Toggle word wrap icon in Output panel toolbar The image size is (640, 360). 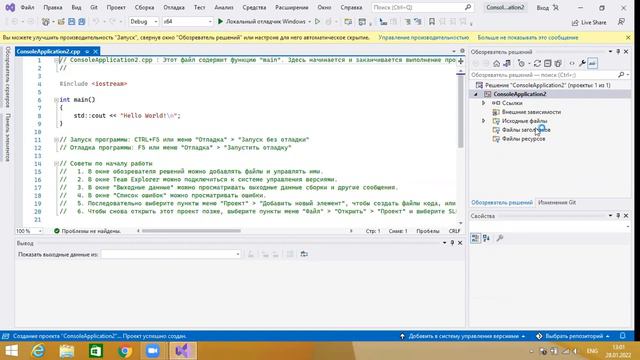tap(304, 254)
